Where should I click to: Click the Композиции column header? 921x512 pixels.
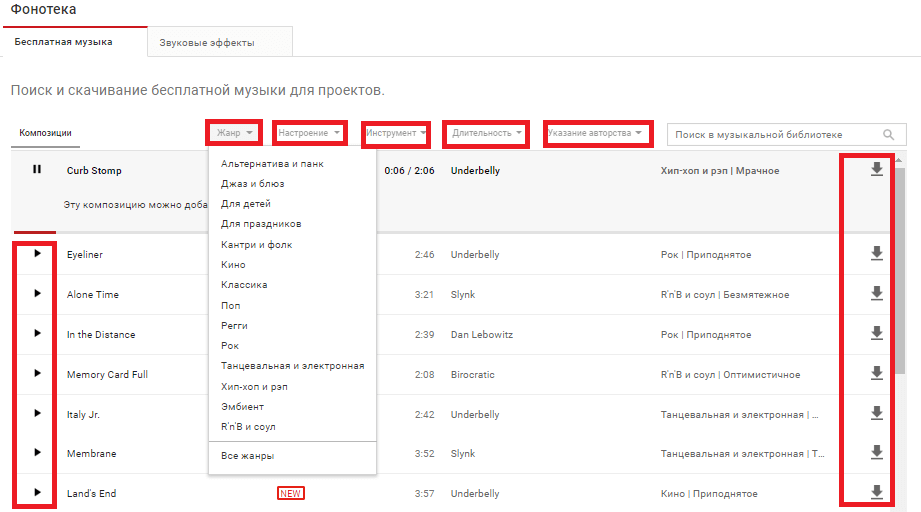[x=45, y=133]
